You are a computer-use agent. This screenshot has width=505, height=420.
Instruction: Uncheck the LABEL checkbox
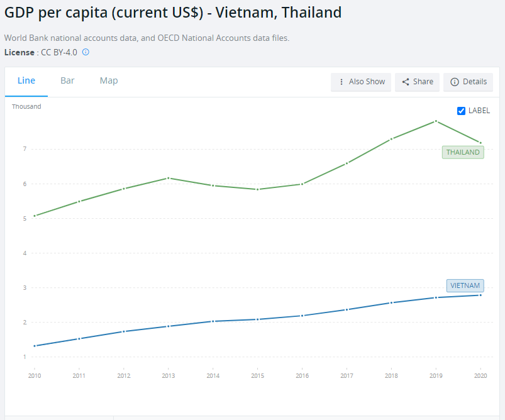coord(461,111)
